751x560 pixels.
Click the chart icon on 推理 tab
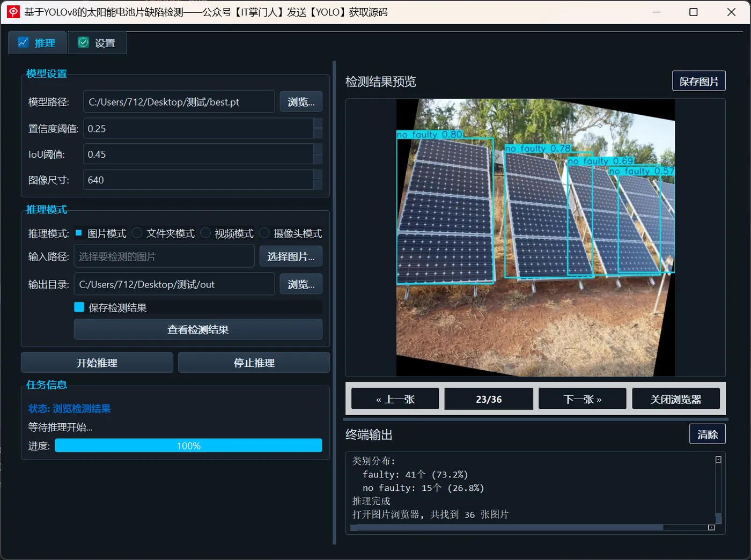tap(23, 42)
